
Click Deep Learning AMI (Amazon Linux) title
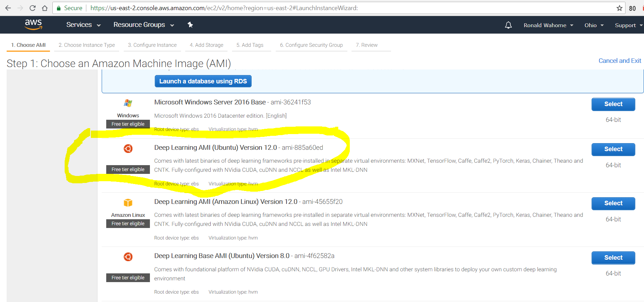click(226, 202)
